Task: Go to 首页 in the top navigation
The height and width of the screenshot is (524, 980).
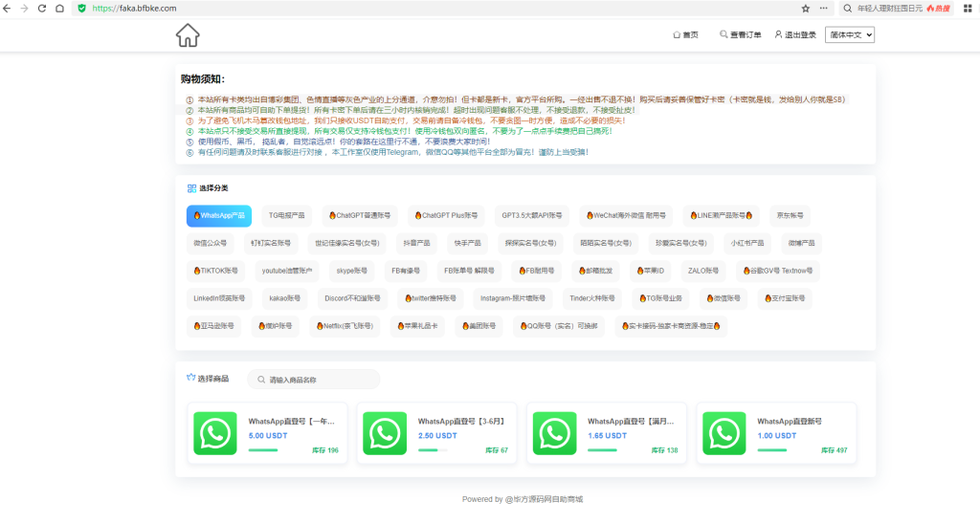Action: (x=685, y=35)
